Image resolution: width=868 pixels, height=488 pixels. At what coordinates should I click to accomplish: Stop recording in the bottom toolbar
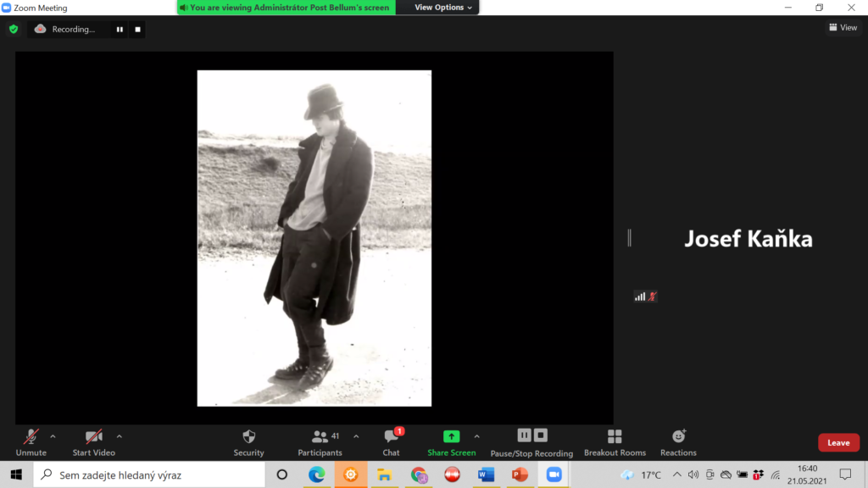click(541, 435)
